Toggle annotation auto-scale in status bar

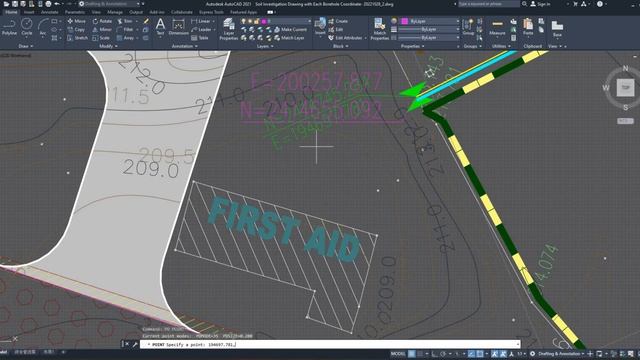coord(503,354)
